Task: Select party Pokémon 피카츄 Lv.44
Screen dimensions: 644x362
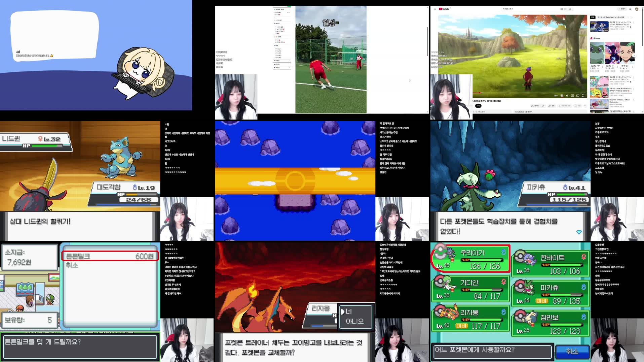Action: [x=551, y=294]
